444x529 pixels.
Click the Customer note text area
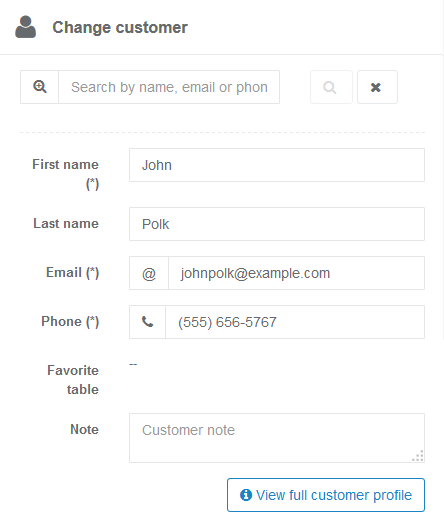pos(277,438)
